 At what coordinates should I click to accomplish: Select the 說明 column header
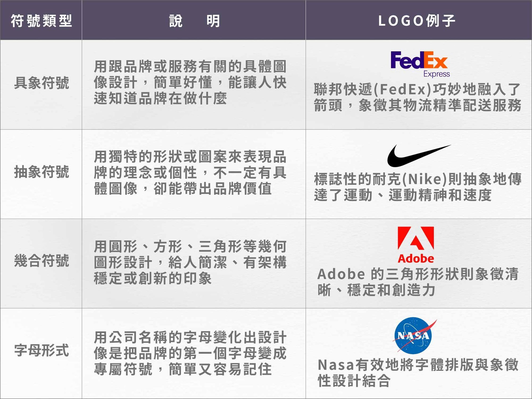click(194, 21)
